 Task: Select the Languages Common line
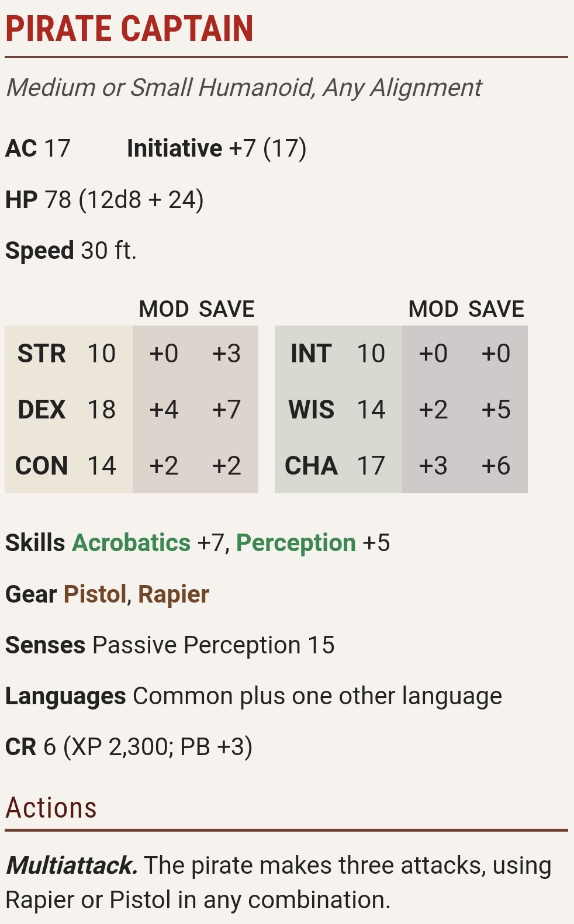point(254,696)
